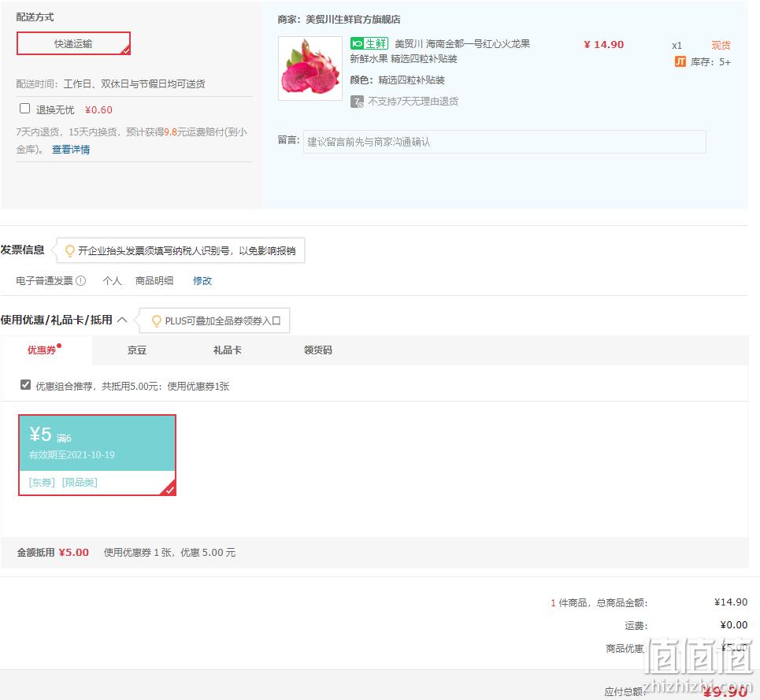
Task: Click the red dragon fruit product thumbnail
Action: click(310, 69)
